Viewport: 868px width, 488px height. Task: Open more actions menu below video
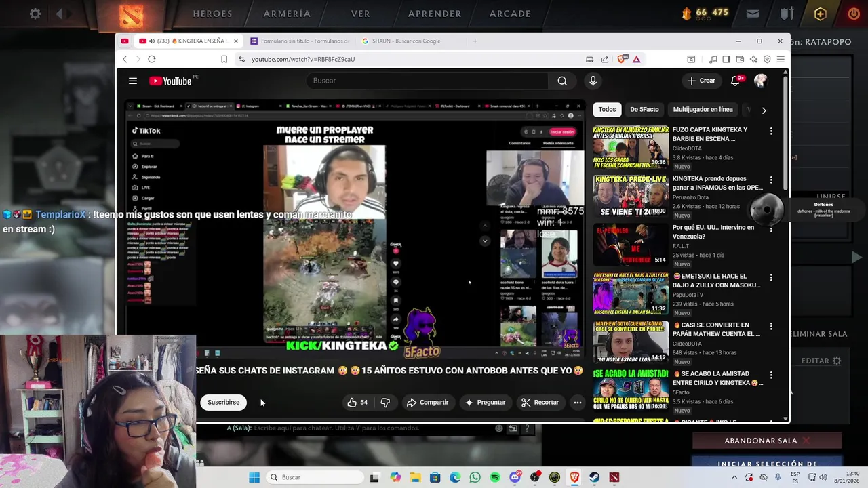click(578, 403)
